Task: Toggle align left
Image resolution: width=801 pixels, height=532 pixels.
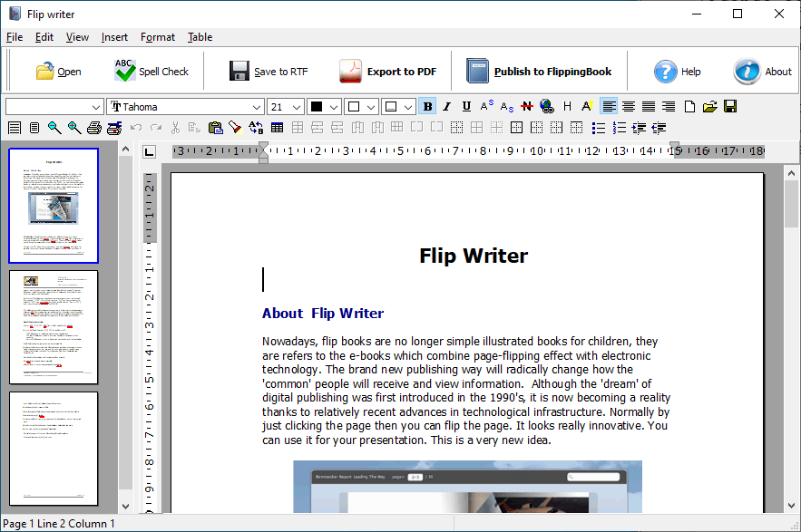Action: coord(609,106)
